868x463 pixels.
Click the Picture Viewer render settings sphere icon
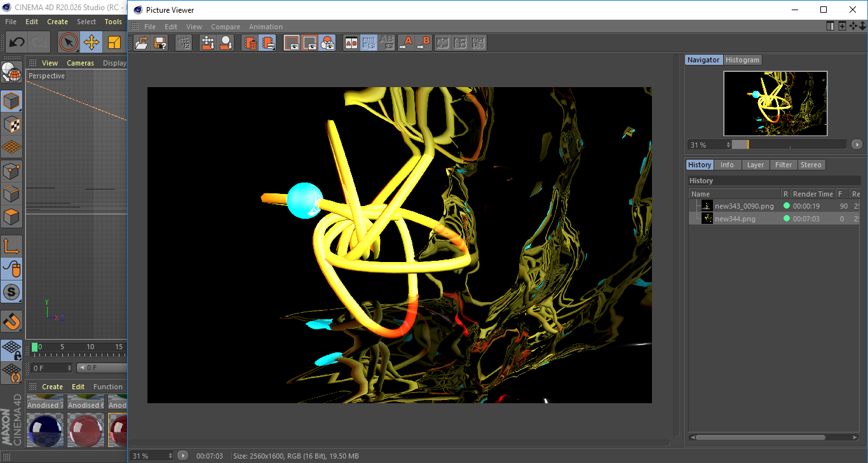coord(226,43)
